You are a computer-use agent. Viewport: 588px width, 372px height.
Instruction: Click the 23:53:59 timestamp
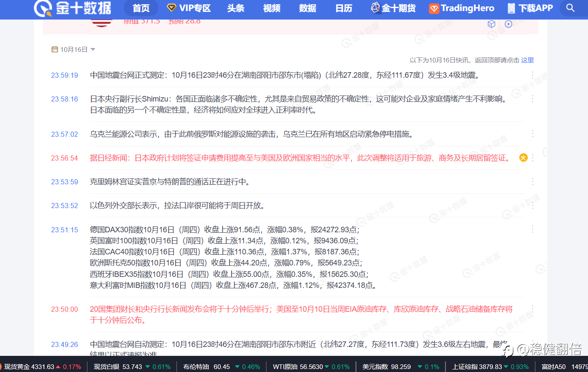pyautogui.click(x=64, y=182)
